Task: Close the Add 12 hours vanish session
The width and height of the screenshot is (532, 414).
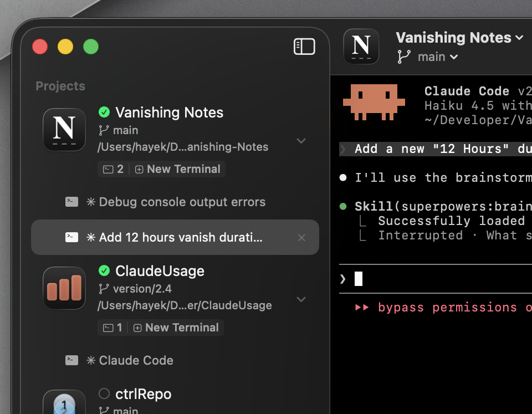Action: coord(301,238)
